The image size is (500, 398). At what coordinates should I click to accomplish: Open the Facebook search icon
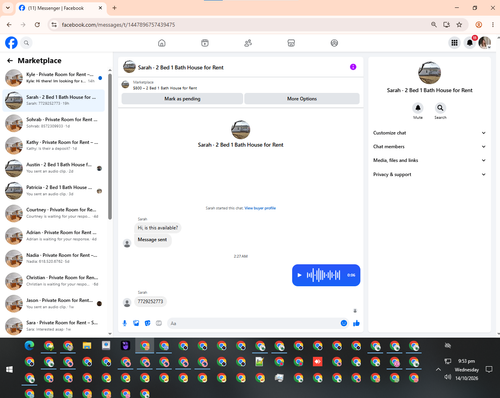tap(26, 43)
